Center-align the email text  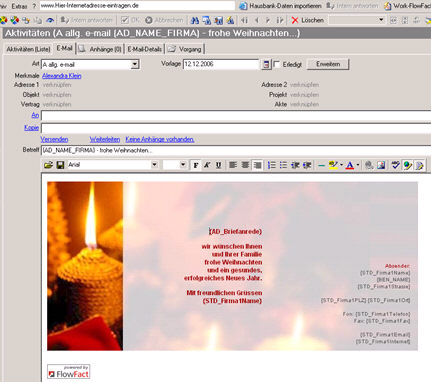pos(245,165)
